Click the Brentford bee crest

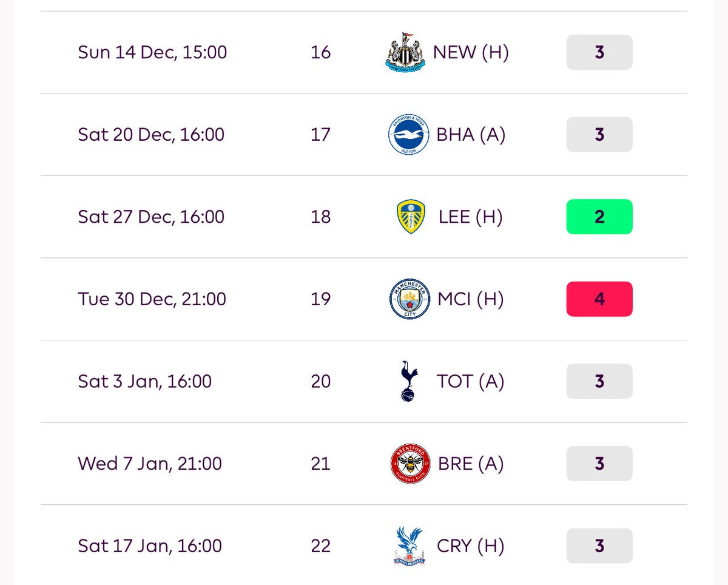pyautogui.click(x=410, y=464)
